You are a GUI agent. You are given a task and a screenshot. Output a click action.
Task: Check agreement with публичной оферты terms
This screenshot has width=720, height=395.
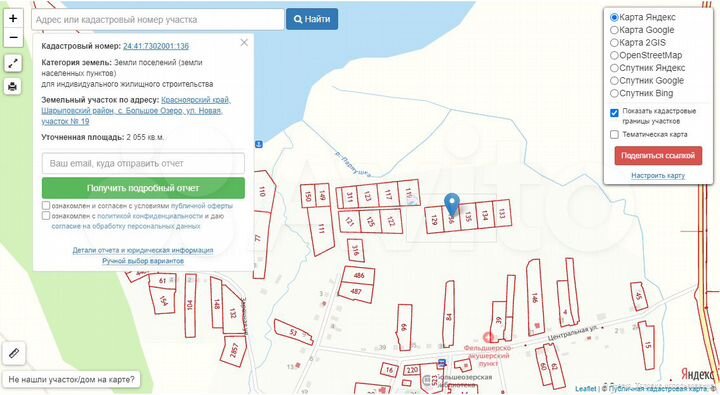[x=46, y=205]
